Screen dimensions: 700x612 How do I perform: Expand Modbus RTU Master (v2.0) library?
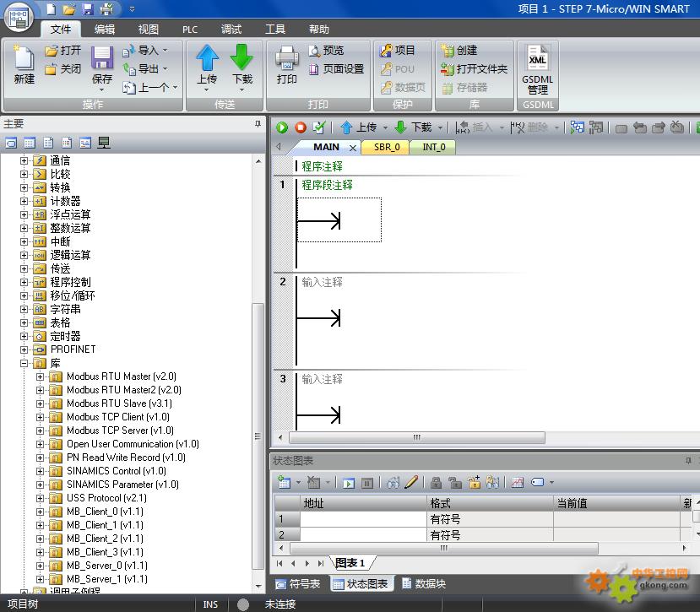pyautogui.click(x=41, y=376)
